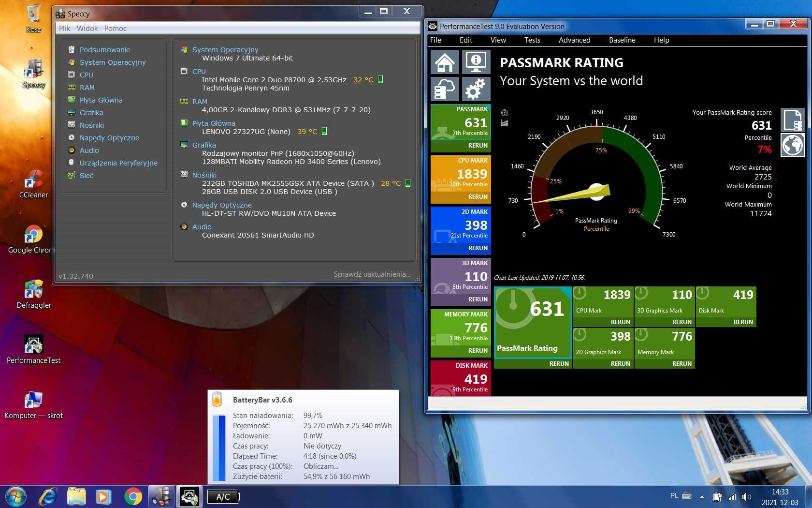Image resolution: width=812 pixels, height=508 pixels.
Task: Open PerformanceTest settings gears icon
Action: tap(476, 89)
